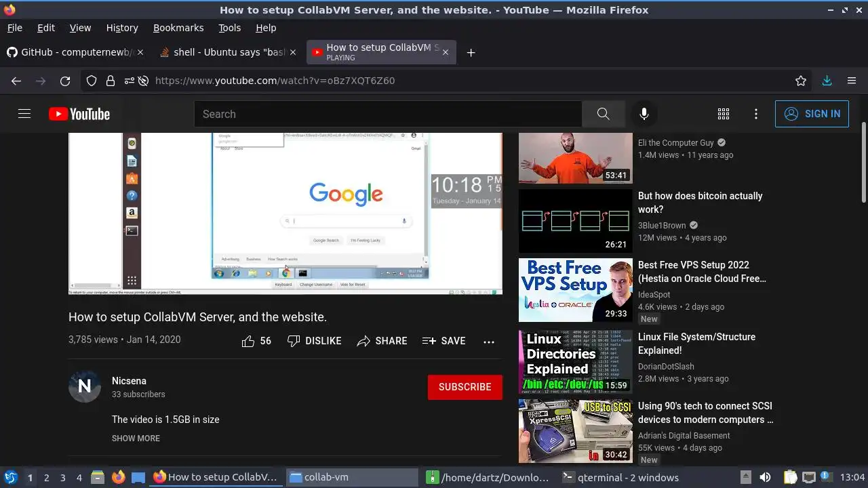The width and height of the screenshot is (868, 488).
Task: Subscribe to the Nicsena channel
Action: [x=465, y=387]
